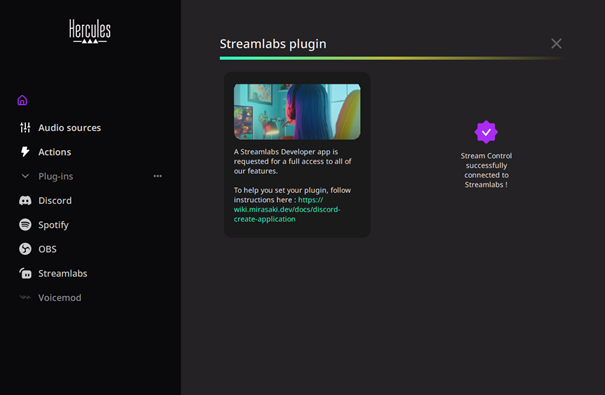Open the Audio sources mixer icon
Image resolution: width=605 pixels, height=395 pixels.
tap(25, 128)
